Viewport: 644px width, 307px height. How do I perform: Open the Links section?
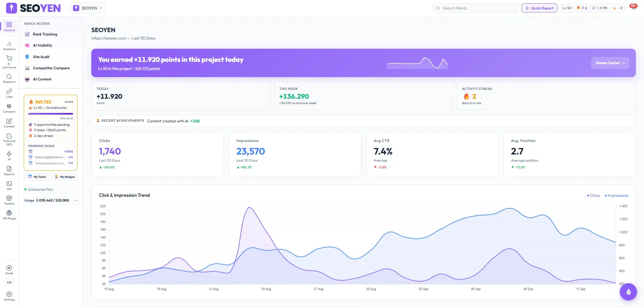tap(9, 93)
